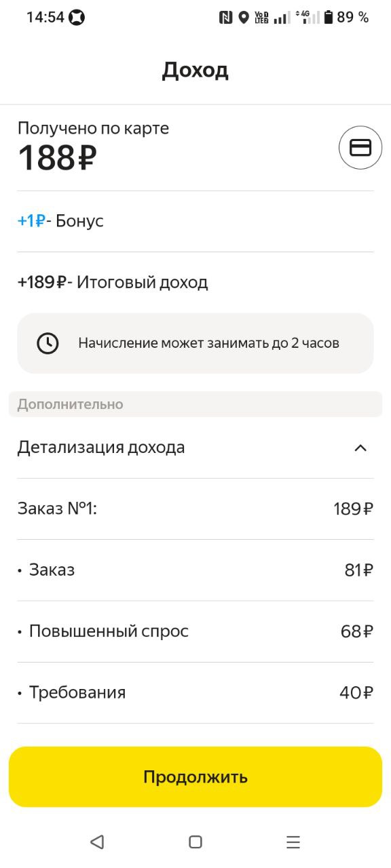Screen dimensions: 391x868
Task: Click the yellow Продолжить button
Action: click(195, 777)
